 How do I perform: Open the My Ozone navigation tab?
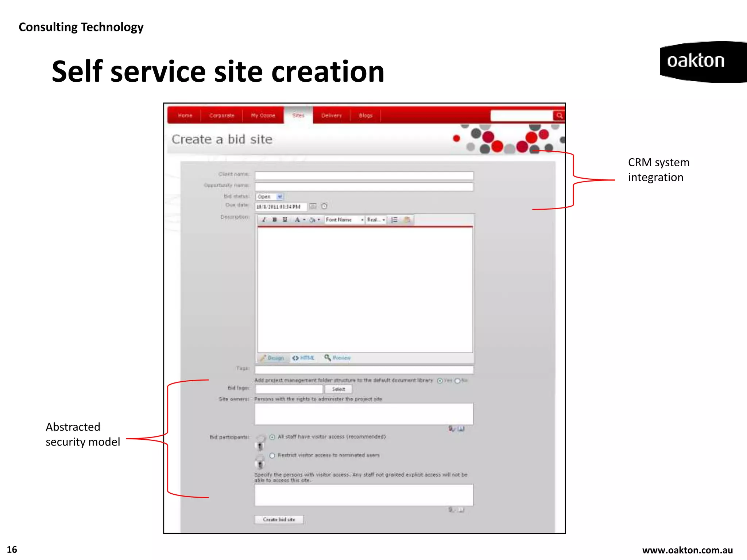pos(263,116)
